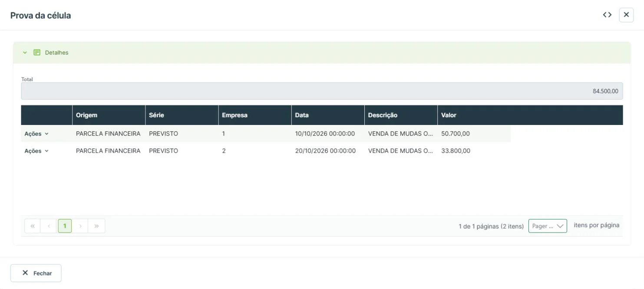
Task: Collapse the Detalhes section chevron
Action: (25, 53)
